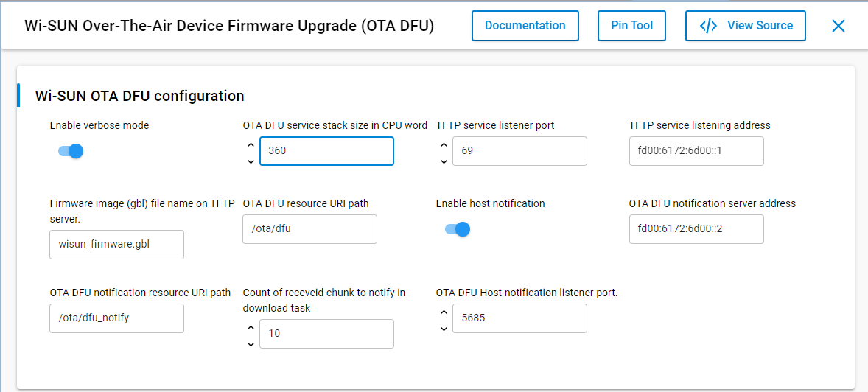
Task: Click the Enable verbose mode label
Action: (99, 125)
